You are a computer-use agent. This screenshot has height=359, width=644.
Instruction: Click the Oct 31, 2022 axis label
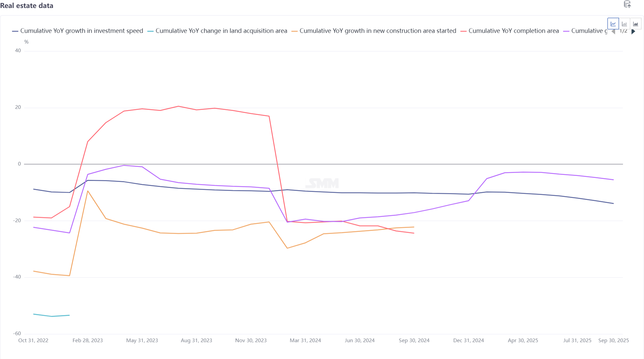[x=33, y=340]
